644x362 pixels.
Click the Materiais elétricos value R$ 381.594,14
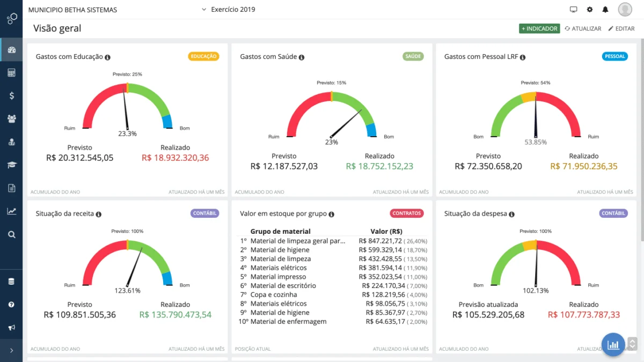point(380,268)
